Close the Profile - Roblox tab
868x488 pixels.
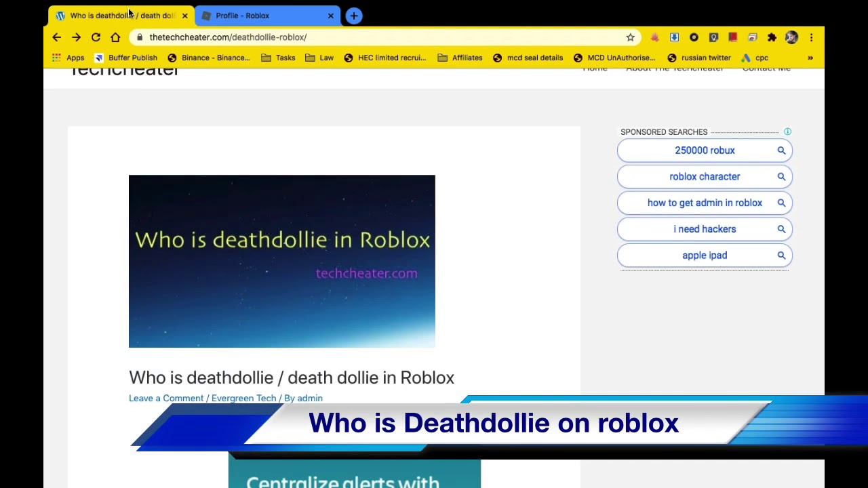(331, 16)
